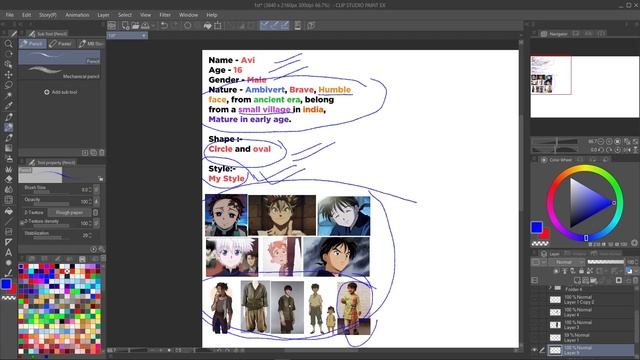Open the Rough paper texture dropdown

click(x=69, y=213)
